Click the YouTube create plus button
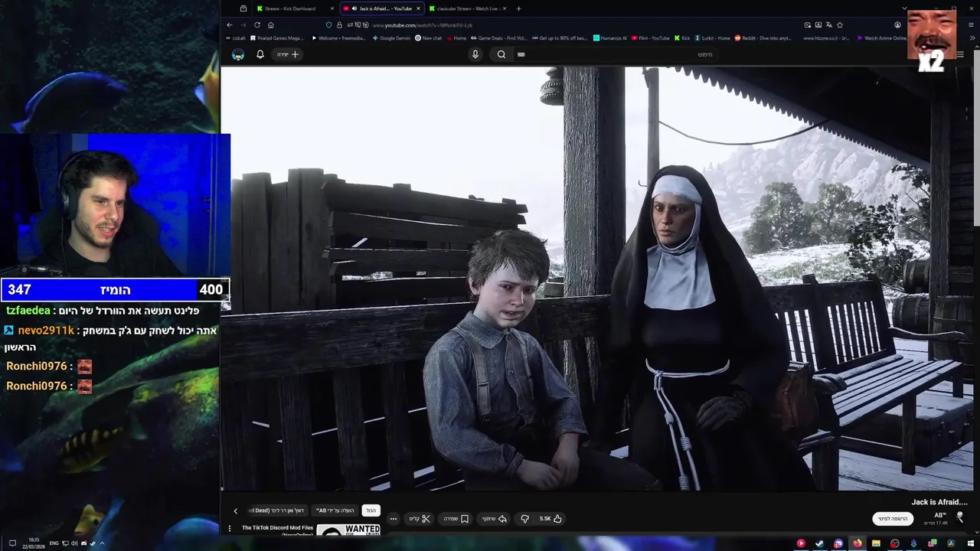Screen dimensions: 980x551 289,54
